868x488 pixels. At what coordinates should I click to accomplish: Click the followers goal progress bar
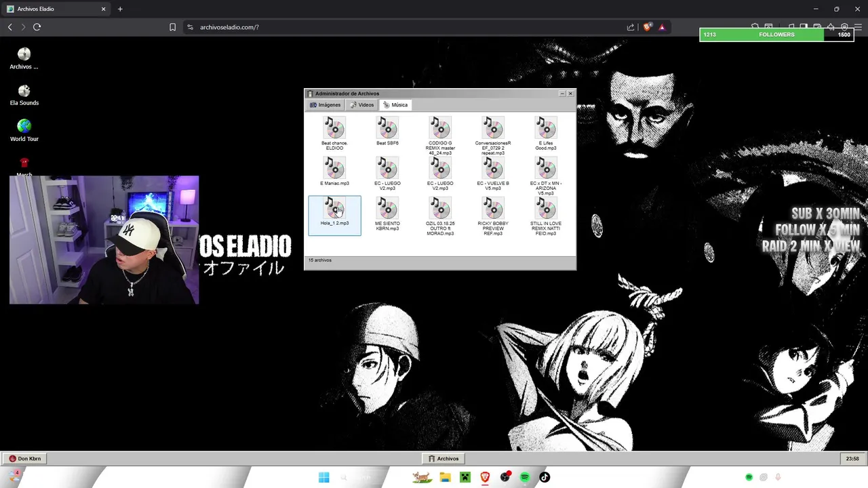(776, 35)
